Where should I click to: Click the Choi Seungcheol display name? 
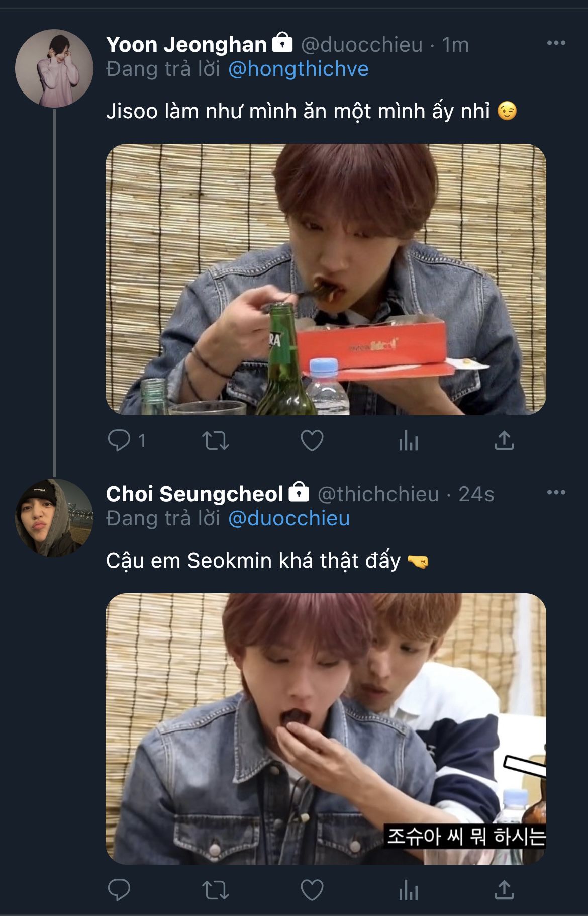click(194, 494)
